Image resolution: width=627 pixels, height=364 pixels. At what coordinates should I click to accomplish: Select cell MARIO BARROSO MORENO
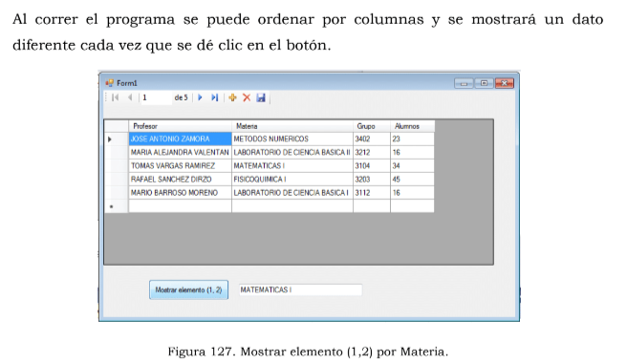point(180,193)
